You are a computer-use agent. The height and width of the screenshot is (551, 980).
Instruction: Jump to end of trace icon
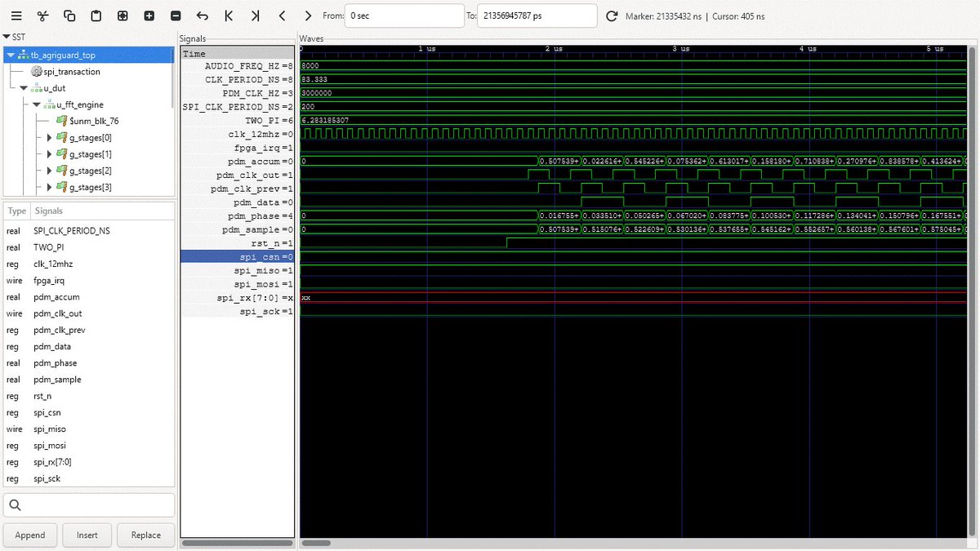click(255, 16)
